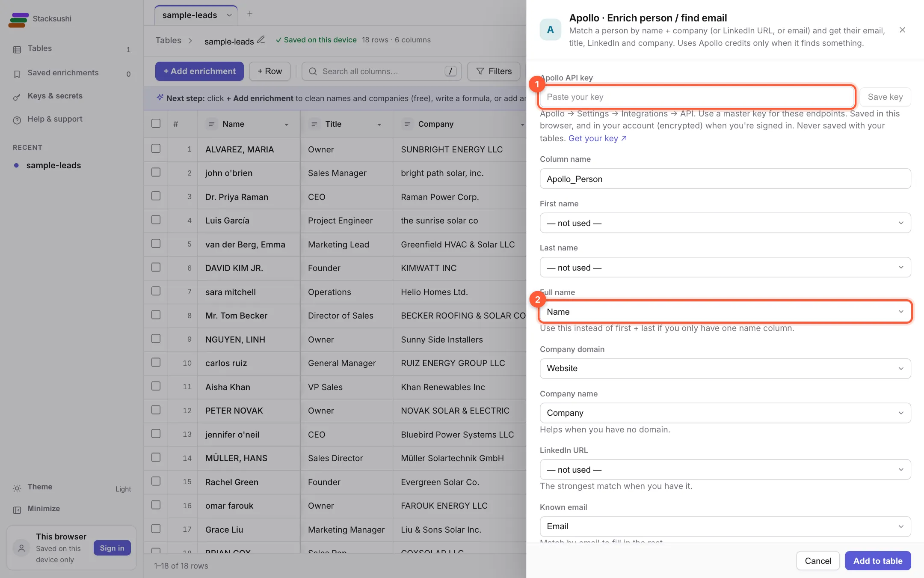The height and width of the screenshot is (578, 924).
Task: Focus the Apollo API key field
Action: click(x=697, y=97)
